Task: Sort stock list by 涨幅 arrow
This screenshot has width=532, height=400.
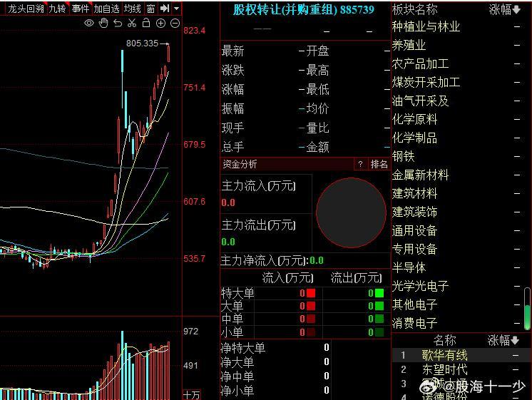Action: pos(515,340)
